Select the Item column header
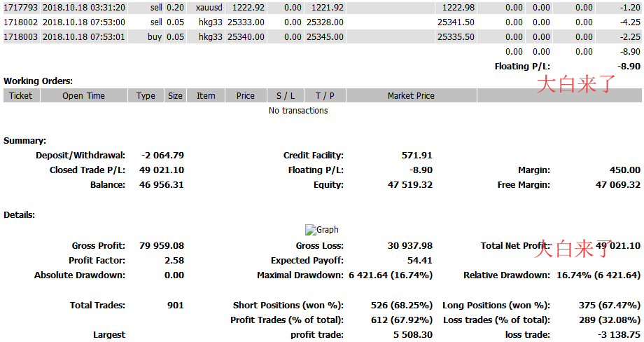Image resolution: width=644 pixels, height=342 pixels. tap(206, 96)
